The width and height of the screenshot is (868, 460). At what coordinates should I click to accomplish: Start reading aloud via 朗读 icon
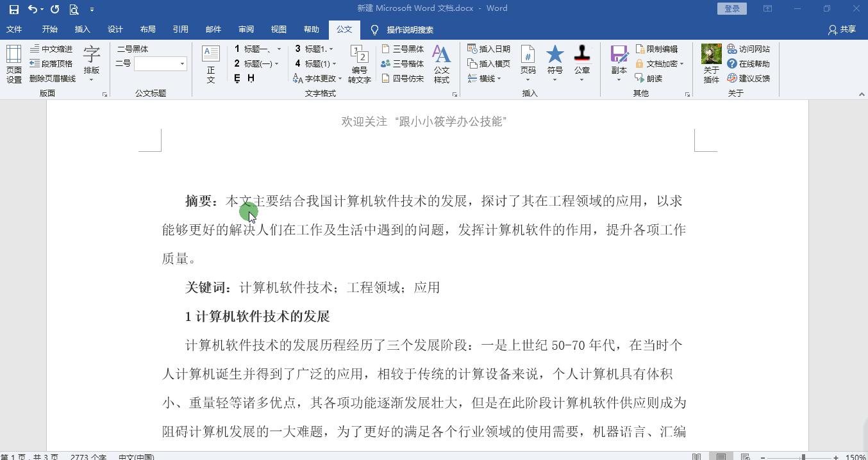point(653,78)
